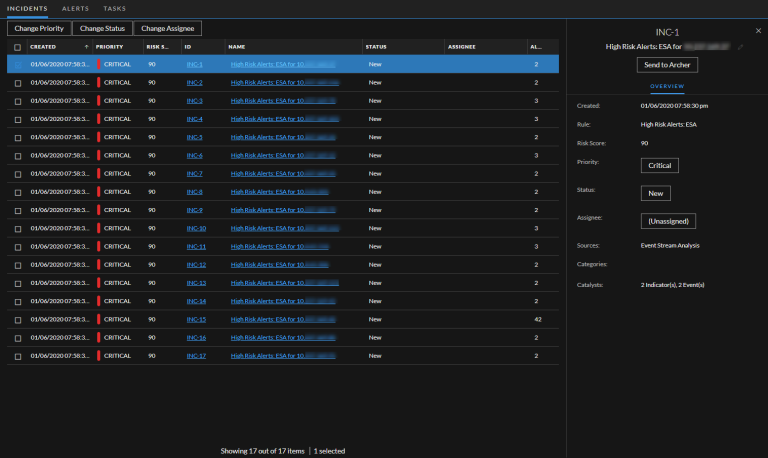The image size is (768, 458).
Task: Sort by the Risk Score column header
Action: (158, 47)
